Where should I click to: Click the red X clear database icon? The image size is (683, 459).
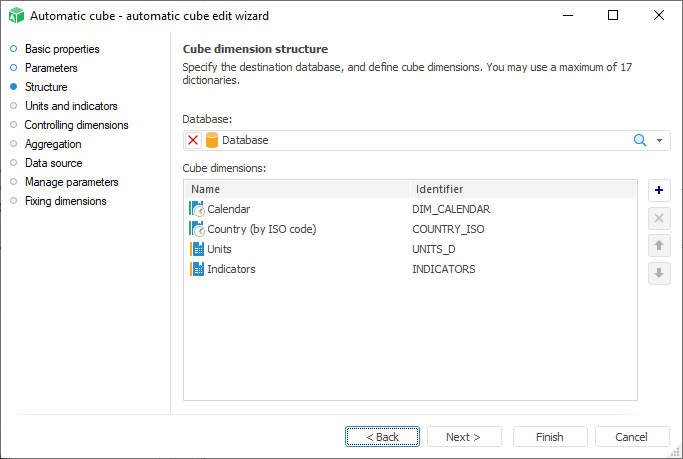click(x=193, y=140)
